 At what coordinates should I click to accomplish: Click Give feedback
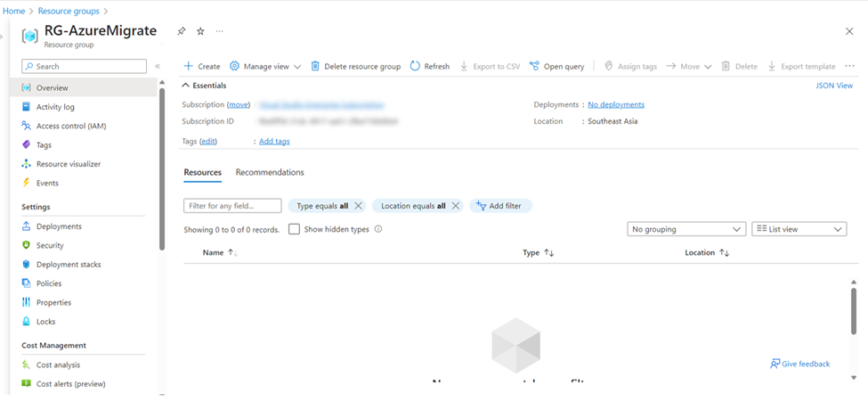[800, 364]
